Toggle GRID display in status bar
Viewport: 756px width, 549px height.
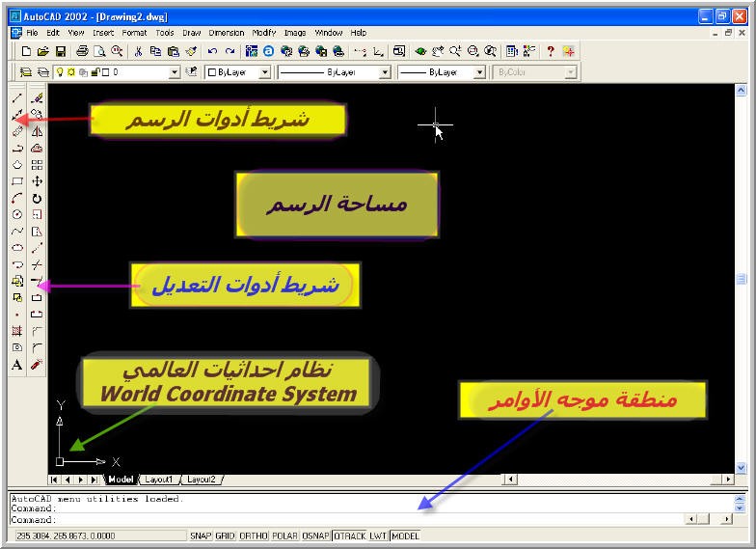pyautogui.click(x=225, y=536)
